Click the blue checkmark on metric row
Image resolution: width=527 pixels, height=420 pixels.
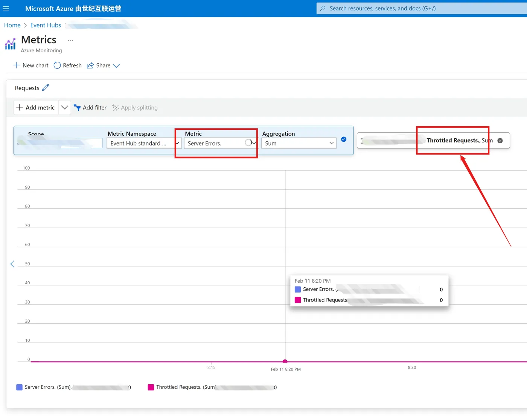pos(344,139)
